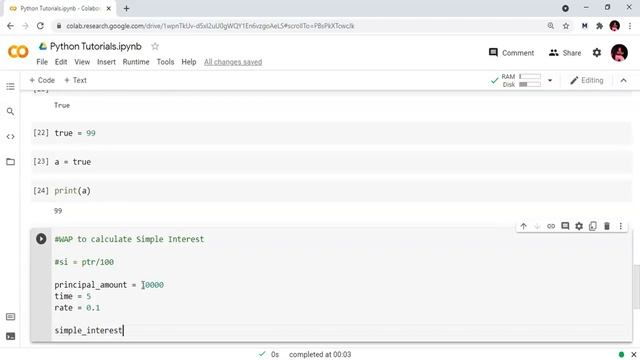Close the Python Tutorials browser tab

pyautogui.click(x=109, y=8)
